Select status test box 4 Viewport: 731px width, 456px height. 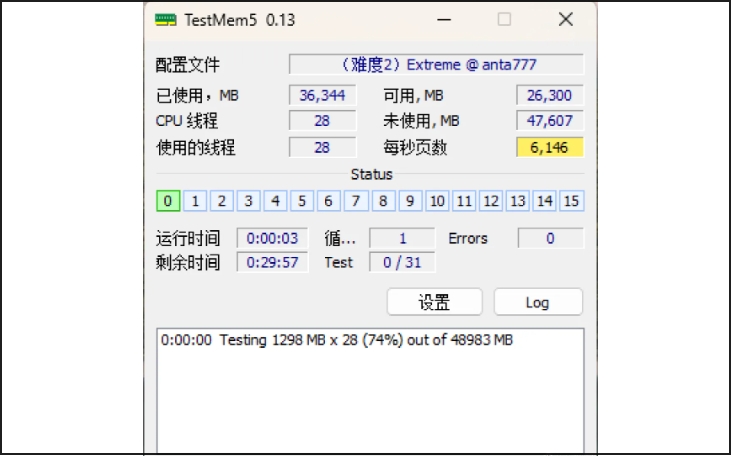[276, 201]
